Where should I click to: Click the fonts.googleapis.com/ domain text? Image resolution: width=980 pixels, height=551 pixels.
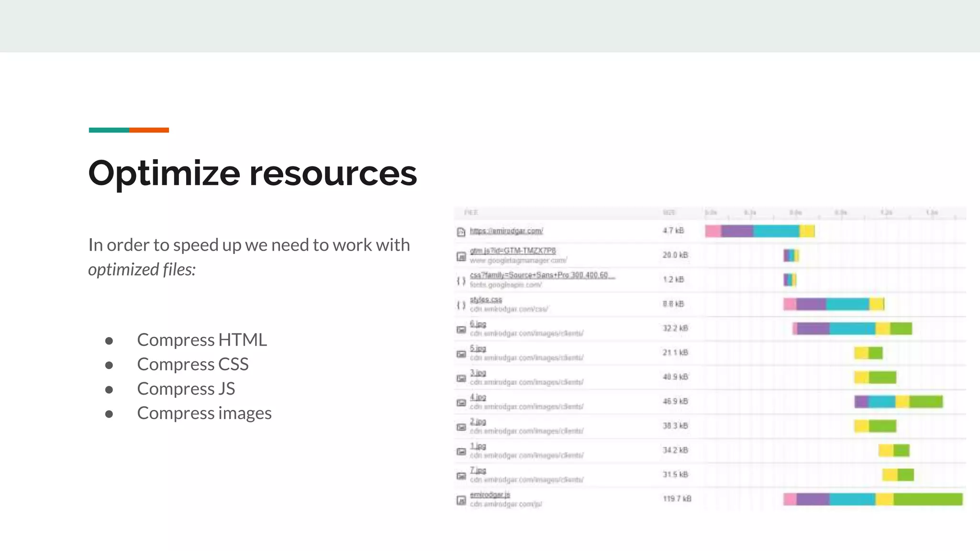click(x=505, y=285)
